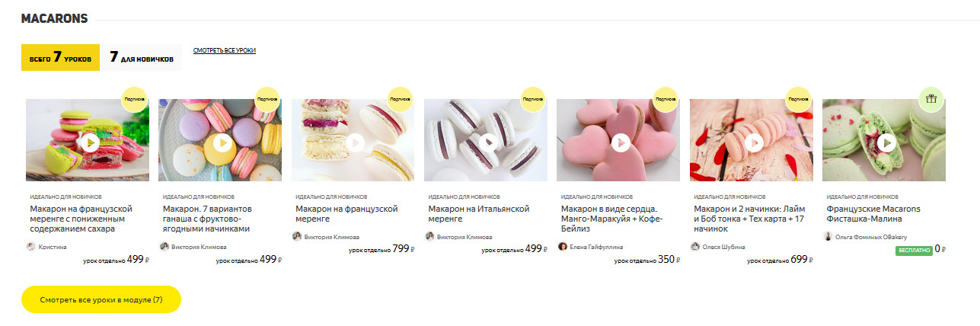Image resolution: width=980 pixels, height=326 pixels.
Task: Play the Italian meringue macaron video
Action: tap(488, 142)
